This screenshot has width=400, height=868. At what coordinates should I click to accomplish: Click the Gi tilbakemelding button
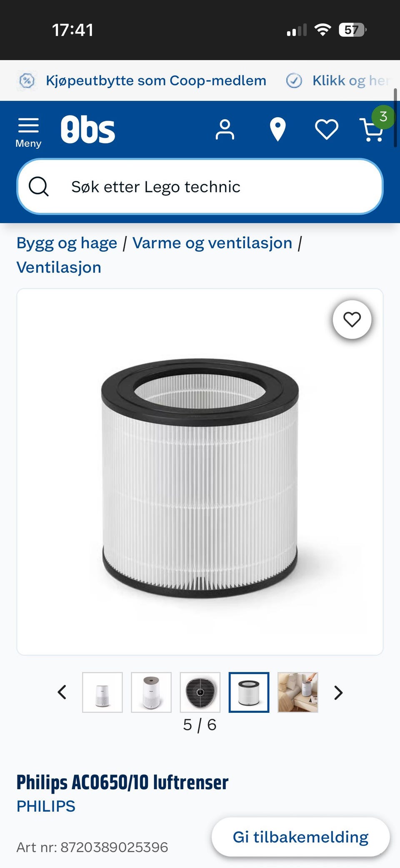click(x=301, y=837)
